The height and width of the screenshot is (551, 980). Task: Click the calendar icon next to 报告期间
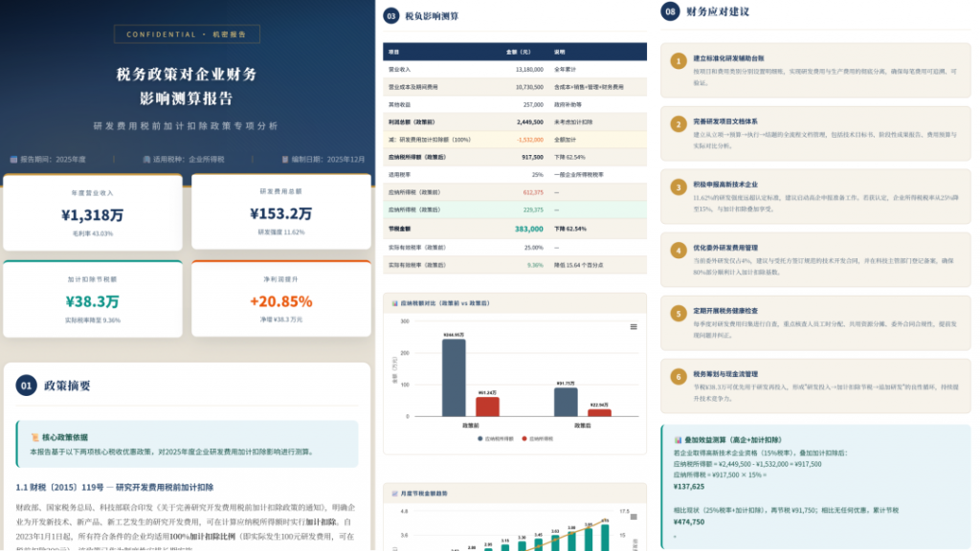point(13,160)
